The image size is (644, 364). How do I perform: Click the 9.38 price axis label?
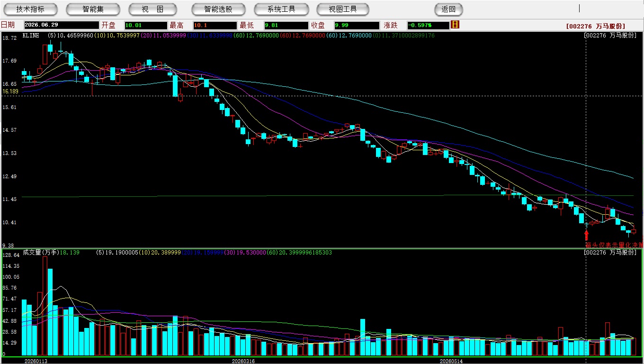8,246
